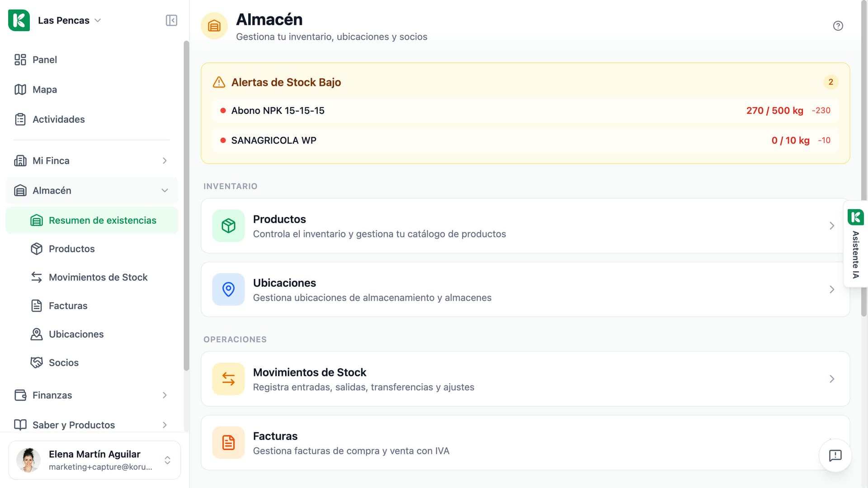The width and height of the screenshot is (868, 488).
Task: Click the '270 / 500 kg' stock value
Action: click(774, 111)
